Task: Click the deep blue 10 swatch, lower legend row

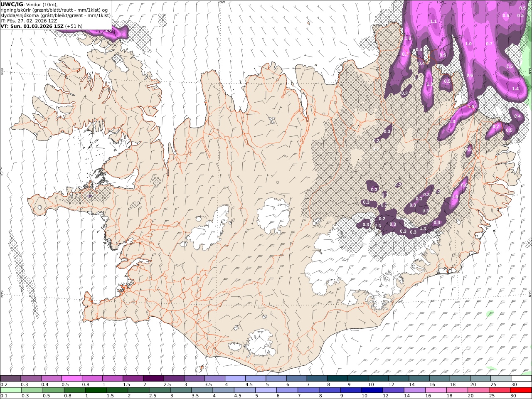Action: coord(372,390)
